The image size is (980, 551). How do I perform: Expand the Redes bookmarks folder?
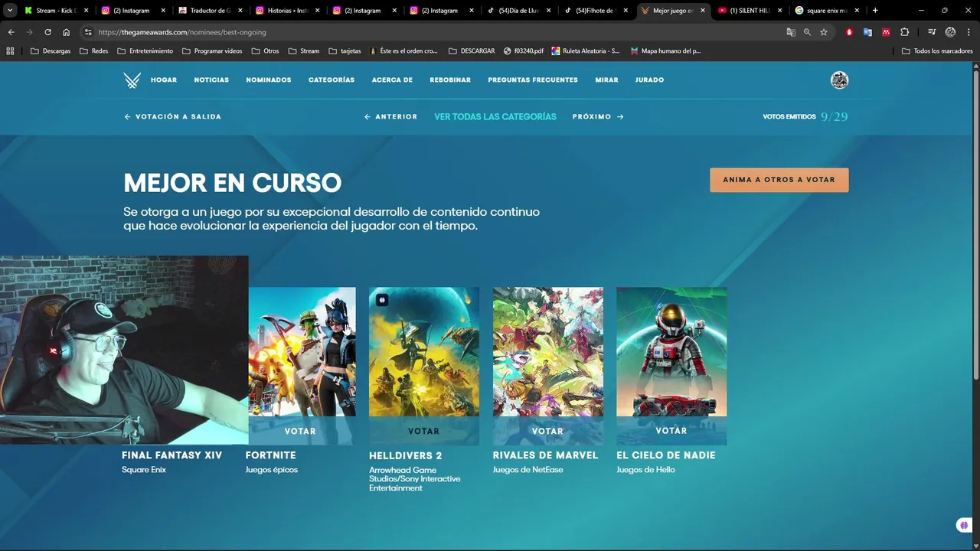tap(93, 51)
